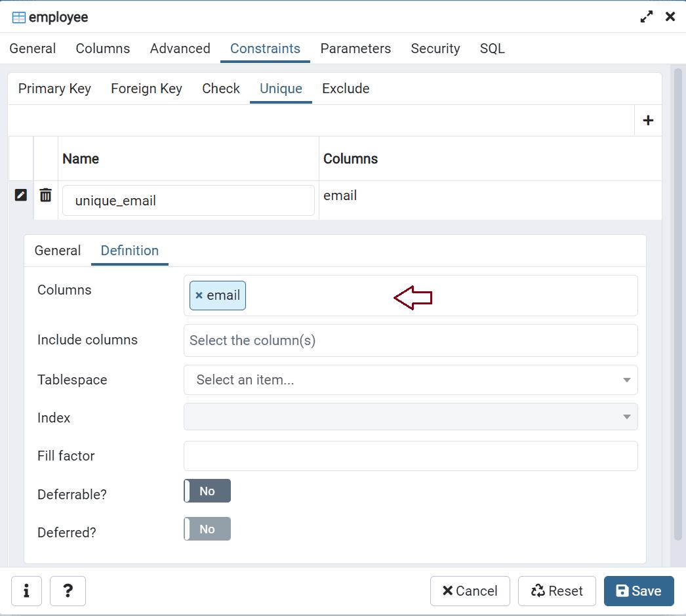Toggle the Deferred? switch
The image size is (686, 616).
(x=207, y=529)
